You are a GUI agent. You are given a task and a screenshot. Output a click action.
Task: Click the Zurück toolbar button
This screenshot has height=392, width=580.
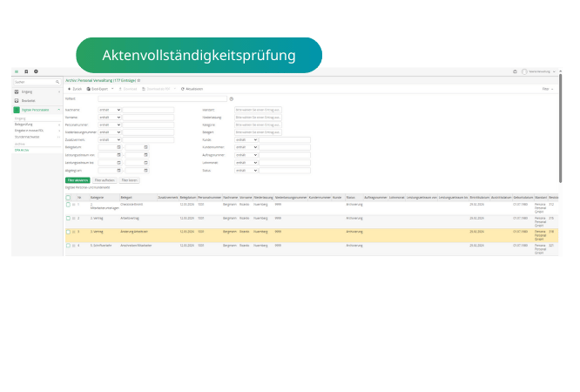point(75,89)
